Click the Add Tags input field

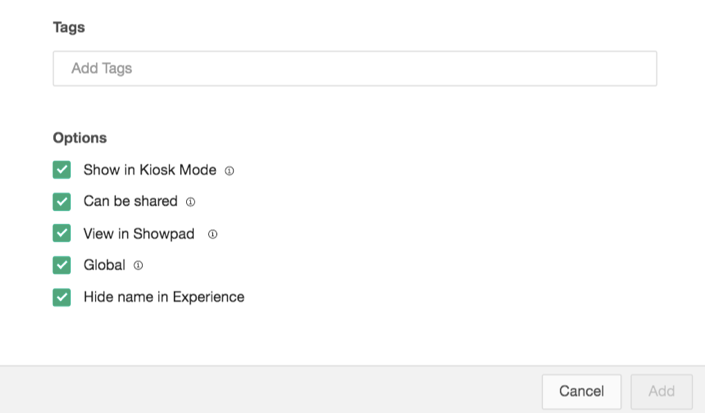pos(354,69)
